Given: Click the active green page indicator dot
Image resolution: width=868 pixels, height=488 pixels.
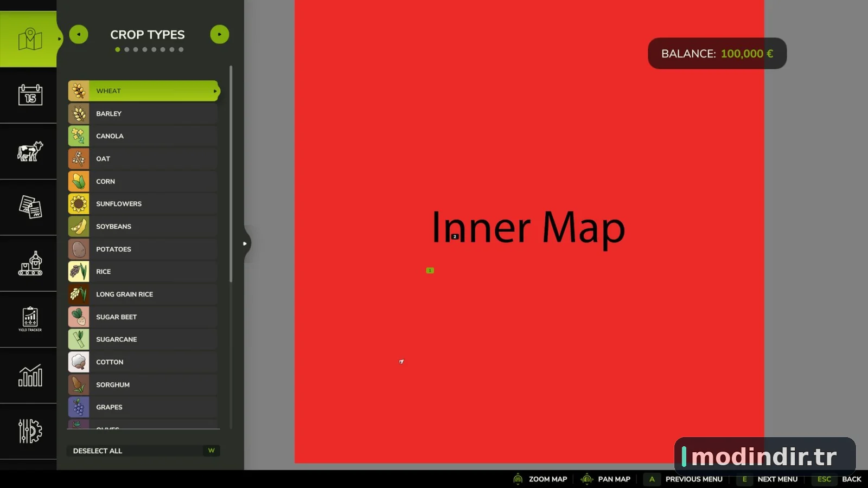Looking at the screenshot, I should tap(118, 49).
